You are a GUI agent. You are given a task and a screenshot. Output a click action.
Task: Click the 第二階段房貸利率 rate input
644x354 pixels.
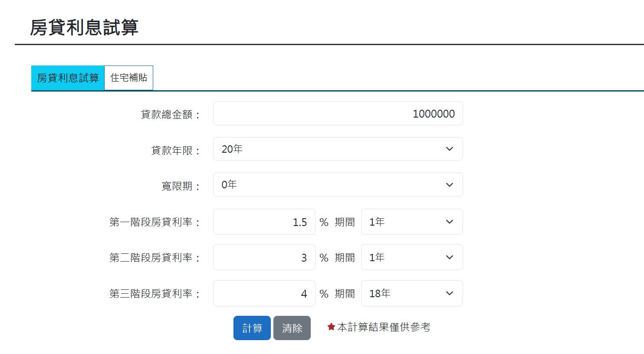click(264, 257)
